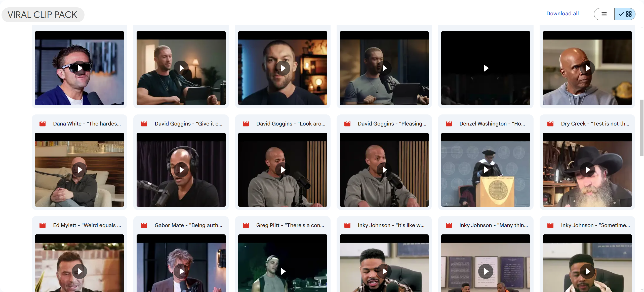Click video icon beside Greg Plitt title

pos(246,225)
